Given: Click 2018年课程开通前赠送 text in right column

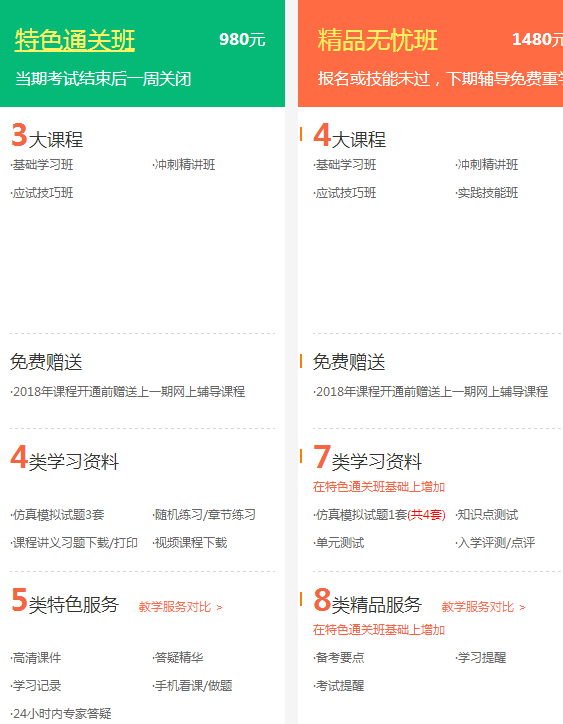Looking at the screenshot, I should 431,392.
